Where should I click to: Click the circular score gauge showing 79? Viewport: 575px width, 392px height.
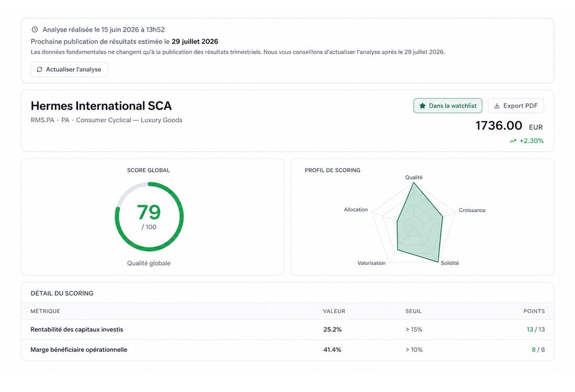tap(149, 216)
